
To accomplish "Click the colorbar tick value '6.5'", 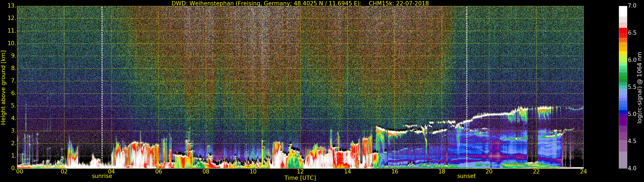I will 632,33.
